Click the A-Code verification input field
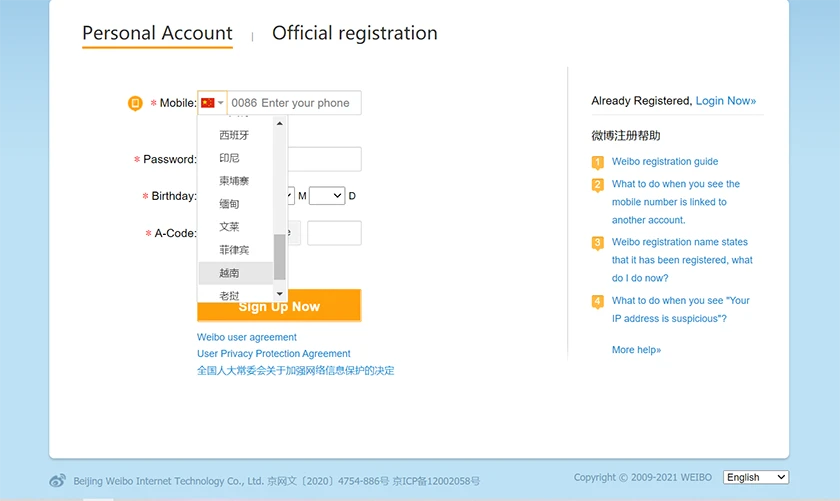The width and height of the screenshot is (840, 501). coord(334,233)
